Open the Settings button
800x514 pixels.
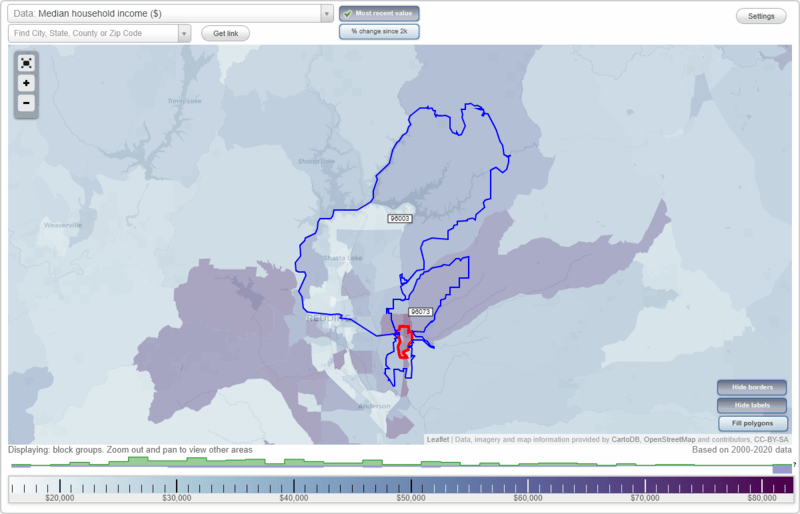(x=761, y=16)
